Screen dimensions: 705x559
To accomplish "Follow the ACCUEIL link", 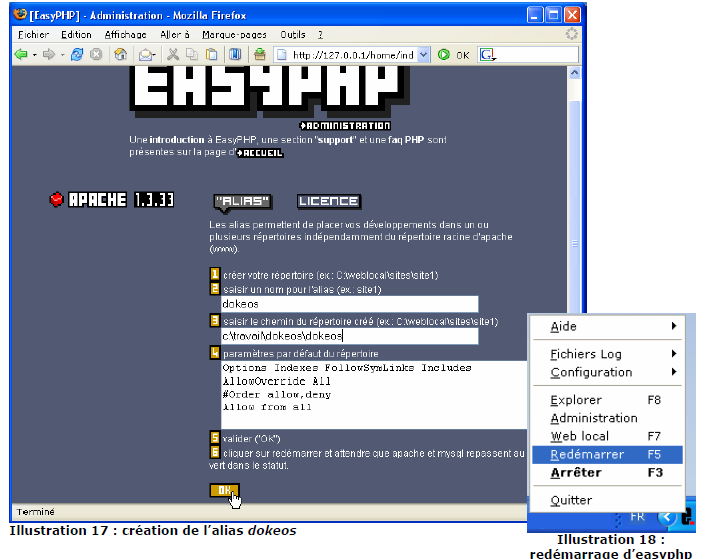I will coord(260,153).
